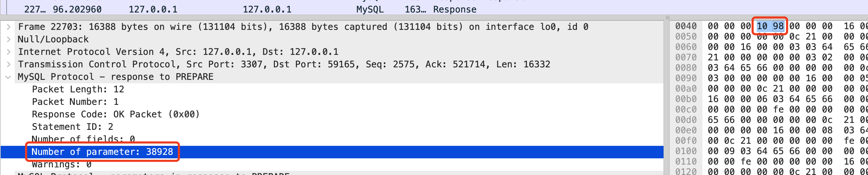This screenshot has height=175, width=868.
Task: Click Response Code: OK Packet row
Action: click(x=115, y=114)
